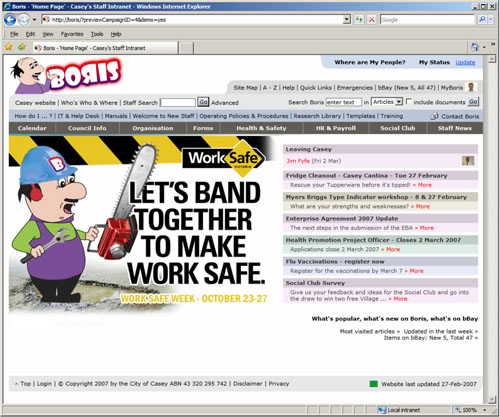Click the Search Boris enter text field
The height and width of the screenshot is (417, 500).
[x=343, y=102]
